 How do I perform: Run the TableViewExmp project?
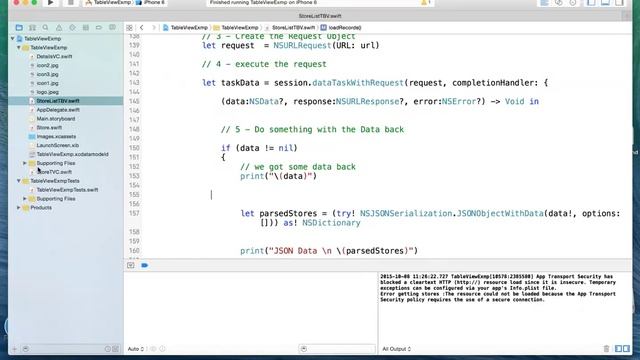[x=51, y=2]
